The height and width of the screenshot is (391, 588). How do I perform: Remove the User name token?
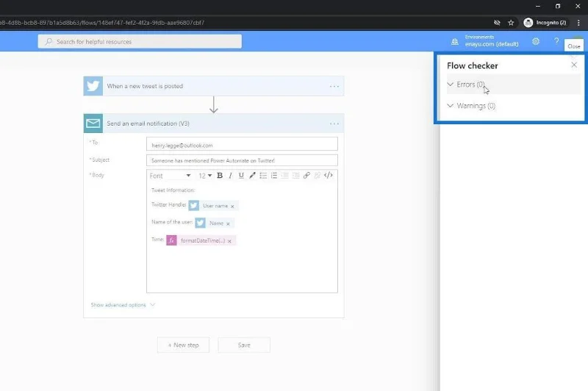pos(232,207)
